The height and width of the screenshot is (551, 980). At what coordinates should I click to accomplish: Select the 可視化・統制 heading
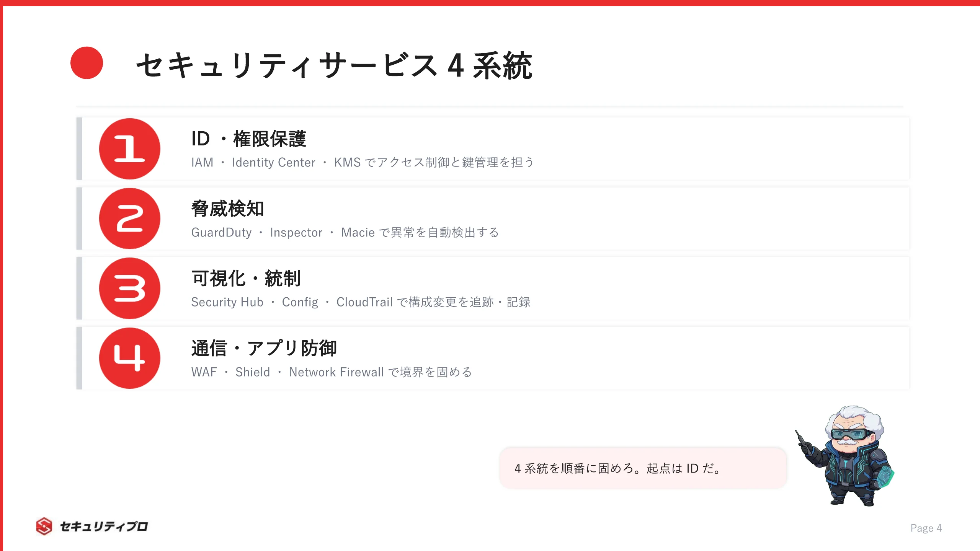click(246, 278)
